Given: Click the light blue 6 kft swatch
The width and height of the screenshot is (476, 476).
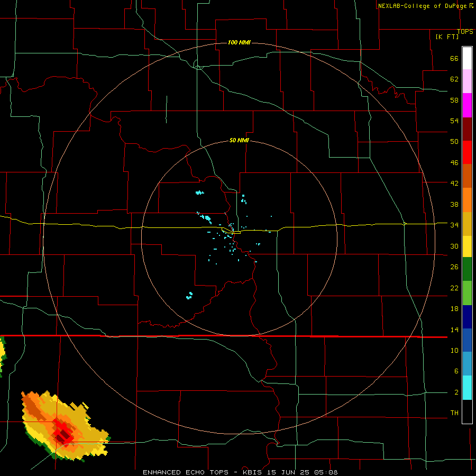Looking at the screenshot, I should click(467, 364).
